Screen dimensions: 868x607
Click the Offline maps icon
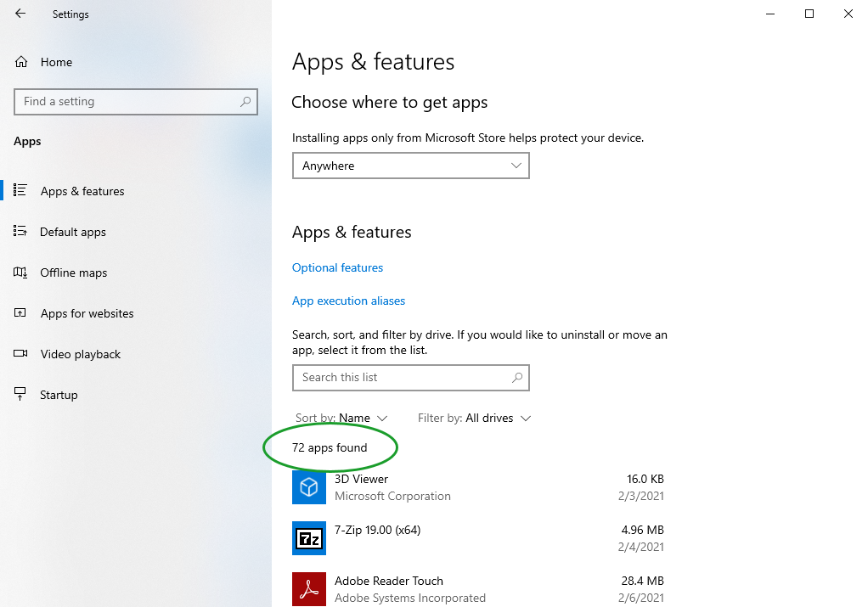pyautogui.click(x=21, y=273)
